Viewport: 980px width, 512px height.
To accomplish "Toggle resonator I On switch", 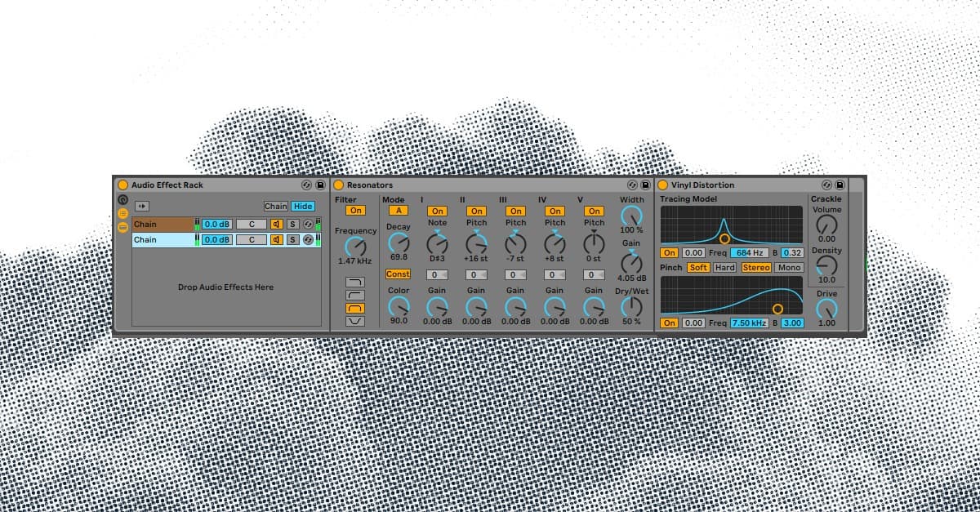I will [438, 211].
